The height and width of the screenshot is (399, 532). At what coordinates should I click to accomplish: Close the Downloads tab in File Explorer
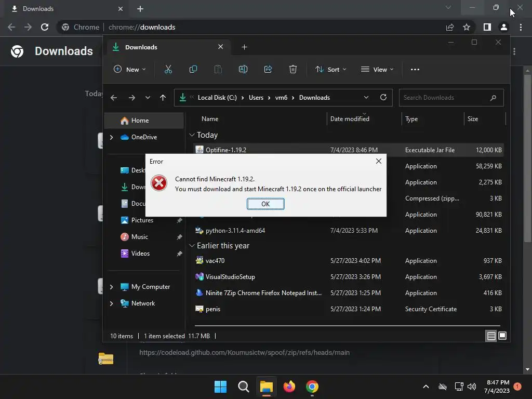220,47
